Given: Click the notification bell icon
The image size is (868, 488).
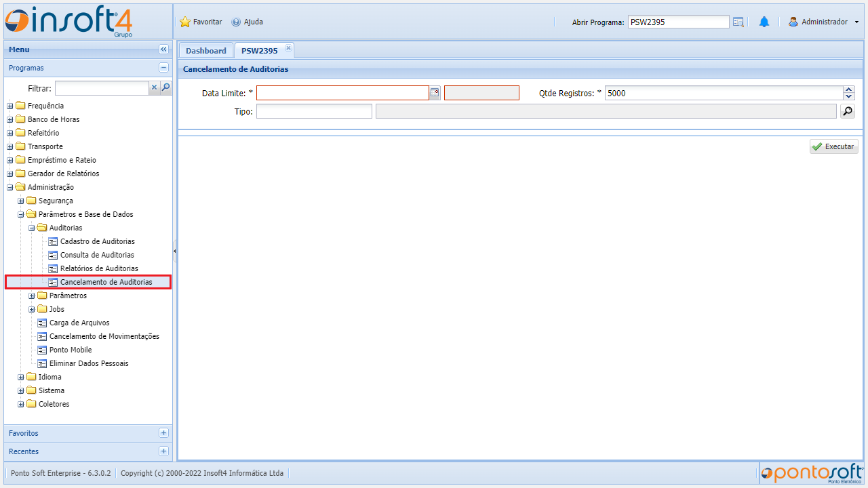Looking at the screenshot, I should tap(764, 22).
